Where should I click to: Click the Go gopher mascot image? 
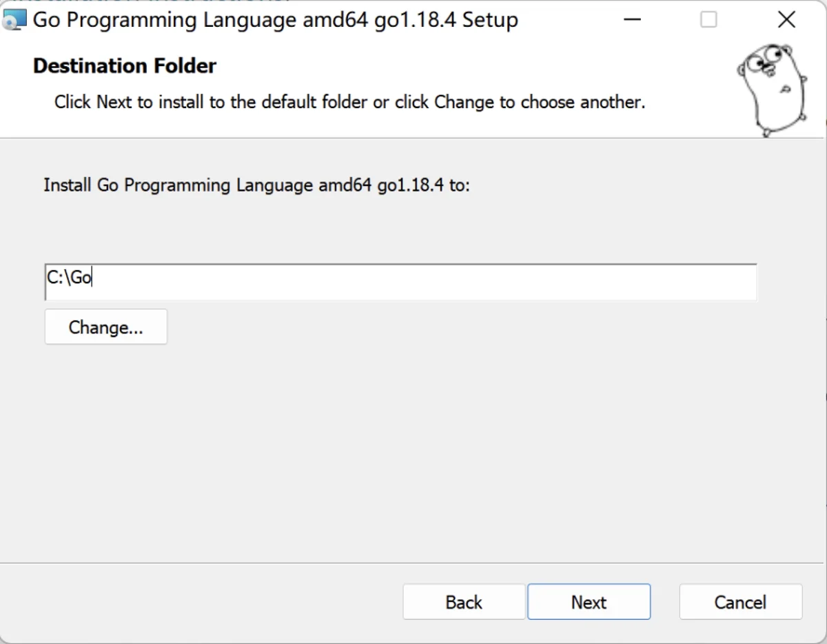[772, 90]
